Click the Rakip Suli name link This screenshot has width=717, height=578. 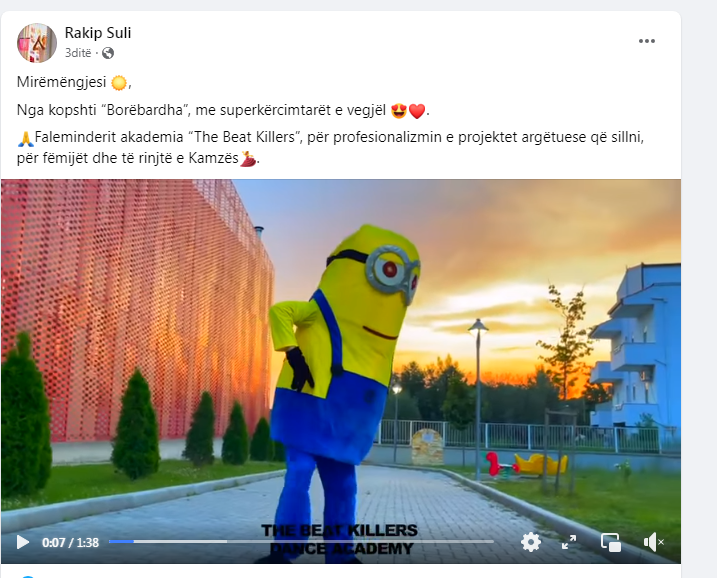98,33
